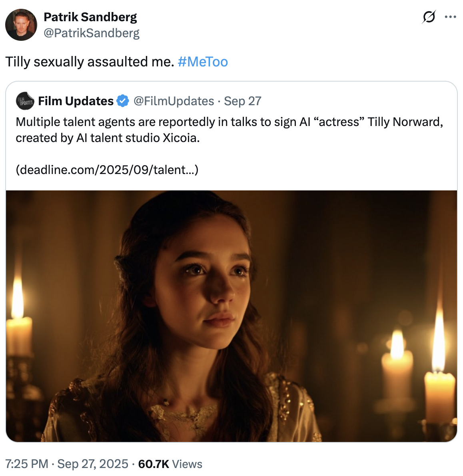Open the quoted Film Updates tweet
Screen dimensions: 463x476
point(232,136)
